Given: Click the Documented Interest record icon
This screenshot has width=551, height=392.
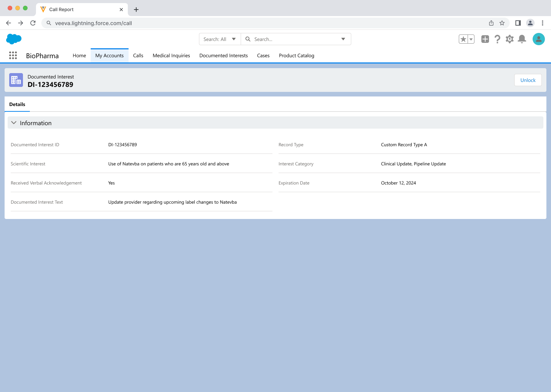Looking at the screenshot, I should (x=16, y=80).
